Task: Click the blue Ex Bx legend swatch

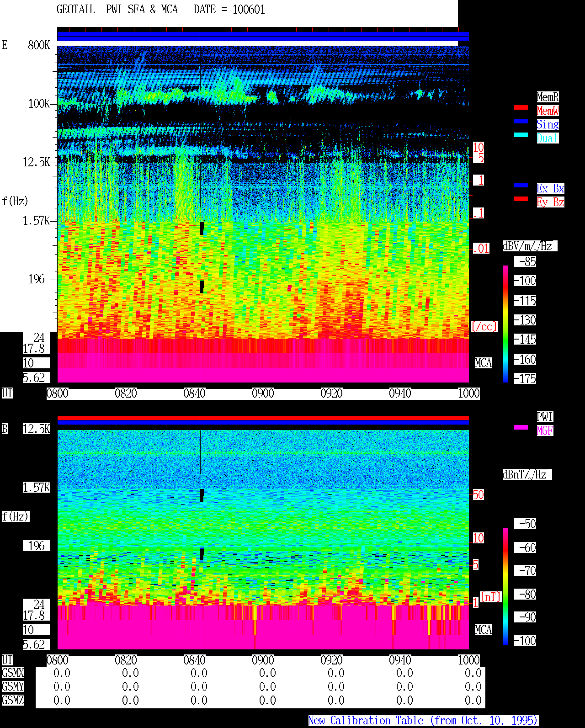Action: pos(521,185)
